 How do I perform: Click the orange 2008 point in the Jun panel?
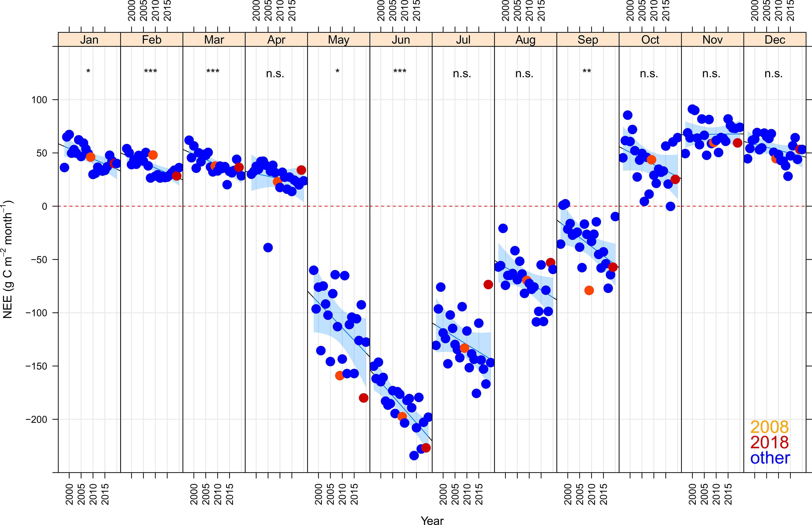[x=402, y=416]
